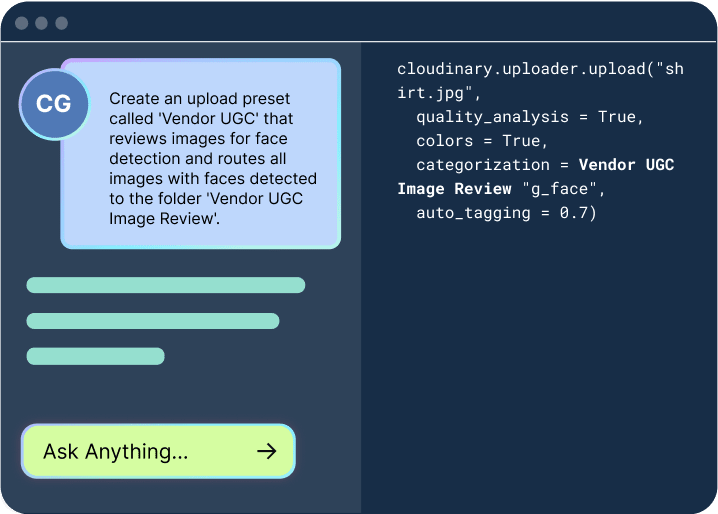The image size is (718, 514).
Task: Focus the Ask Anything input field
Action: pos(140,452)
